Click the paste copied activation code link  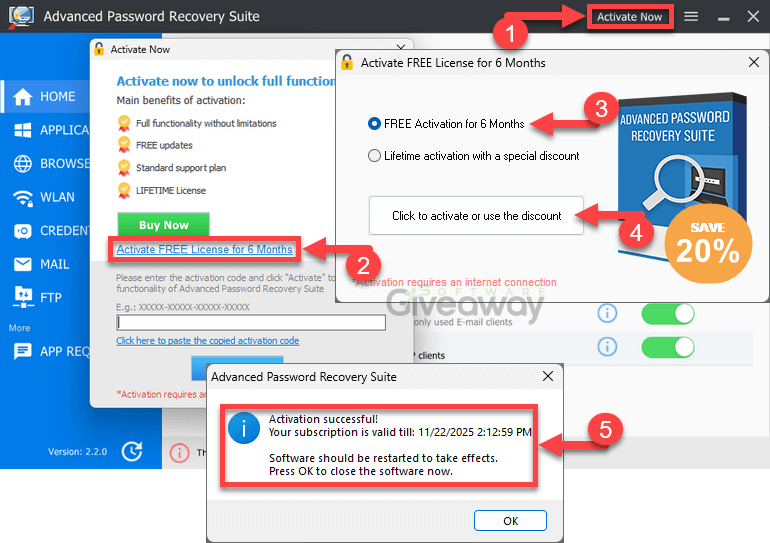click(208, 341)
